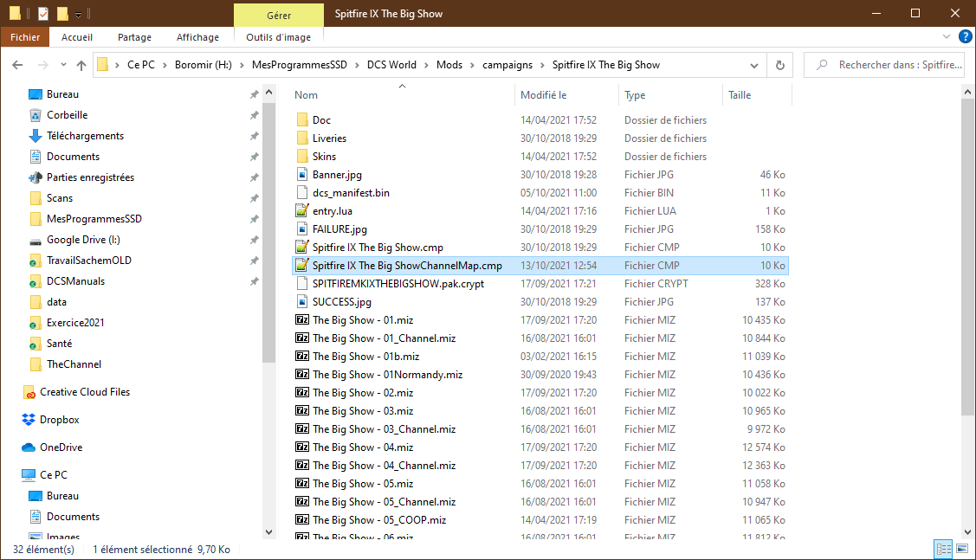Switch to the Affichage ribbon tab
976x560 pixels.
click(197, 37)
